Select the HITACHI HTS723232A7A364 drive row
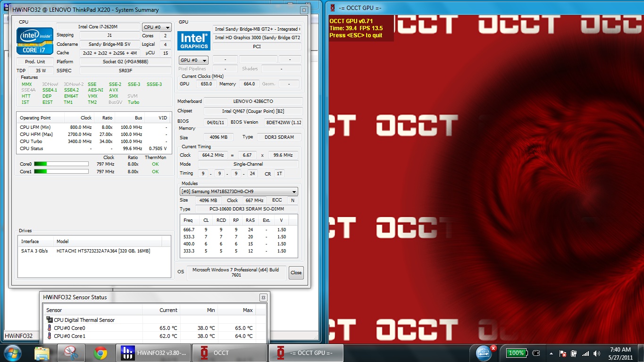 94,251
